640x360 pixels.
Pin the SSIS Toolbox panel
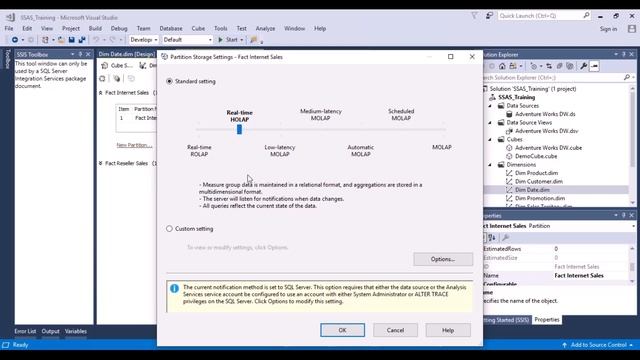coord(80,54)
